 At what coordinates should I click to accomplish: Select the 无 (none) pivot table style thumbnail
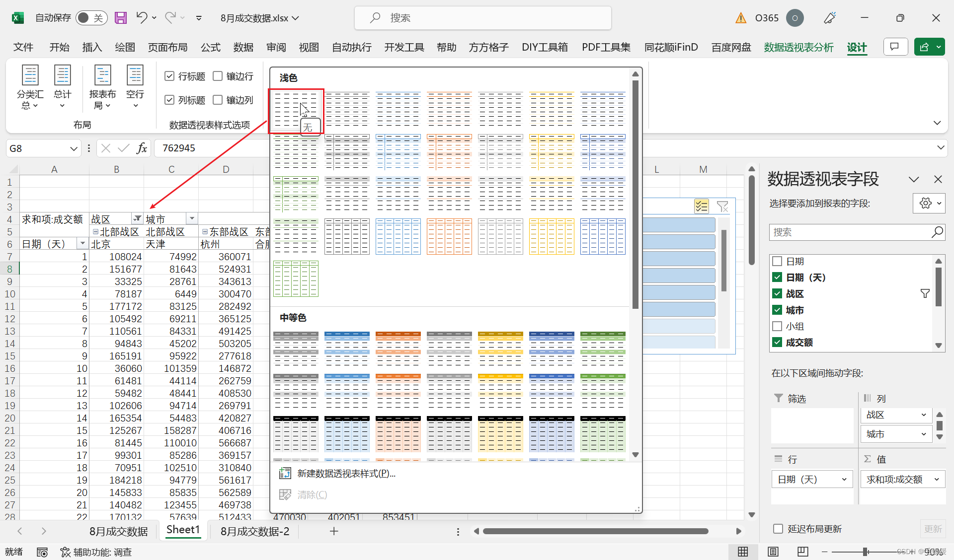pos(296,111)
